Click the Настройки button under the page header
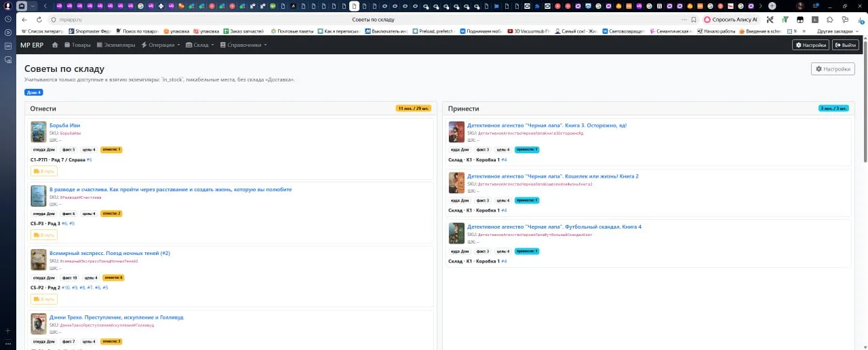 833,69
